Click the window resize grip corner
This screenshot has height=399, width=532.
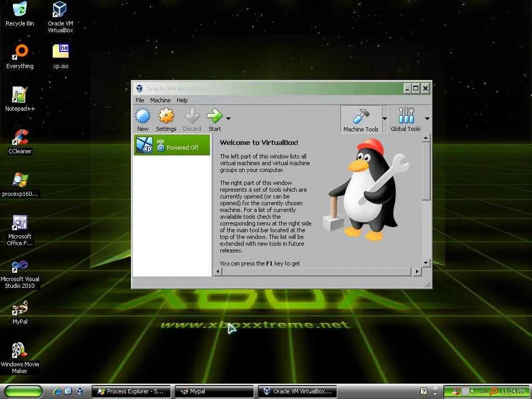tap(428, 284)
